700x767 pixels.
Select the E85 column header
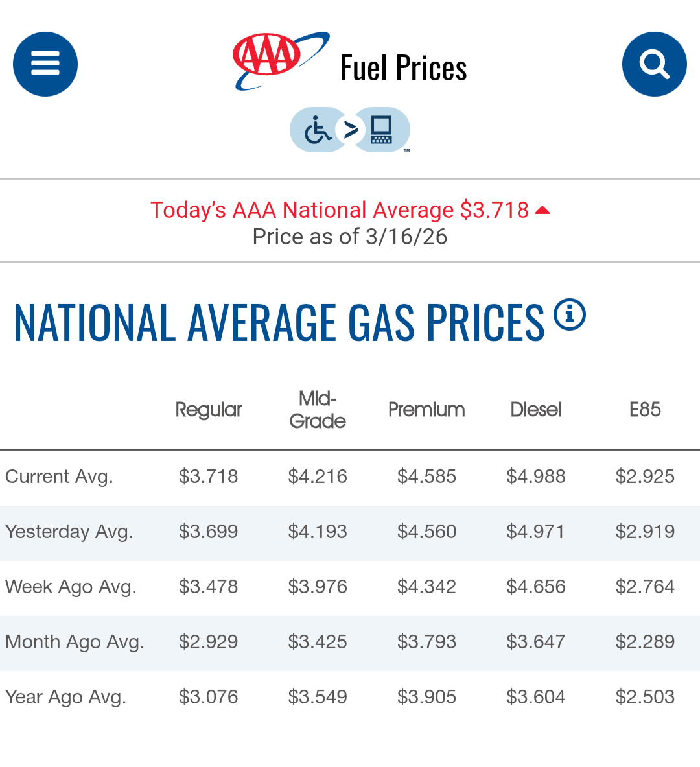pos(645,409)
